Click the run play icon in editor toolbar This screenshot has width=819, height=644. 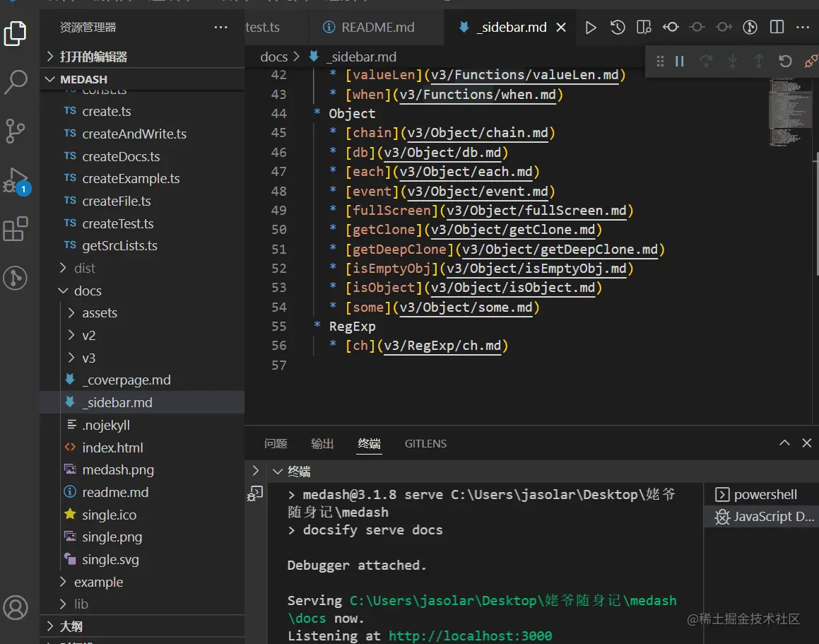(x=591, y=28)
